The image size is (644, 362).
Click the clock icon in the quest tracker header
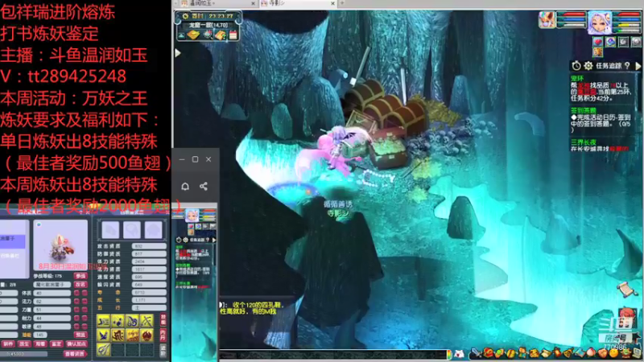576,66
